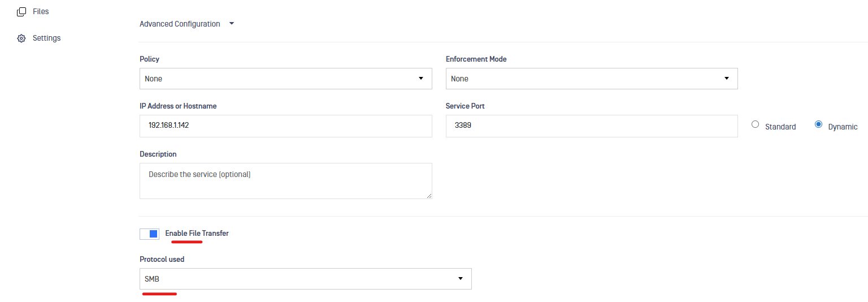Click the Protocol used dropdown arrow icon

[460, 279]
